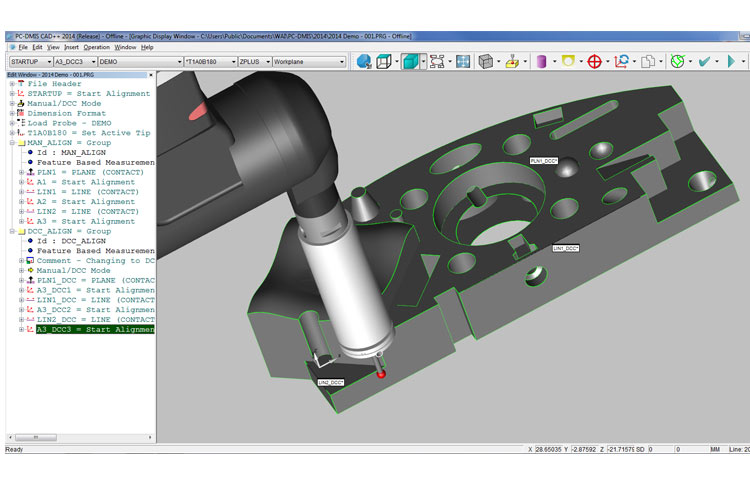This screenshot has height=500, width=750.
Task: Close the Edit Window panel
Action: (151, 75)
